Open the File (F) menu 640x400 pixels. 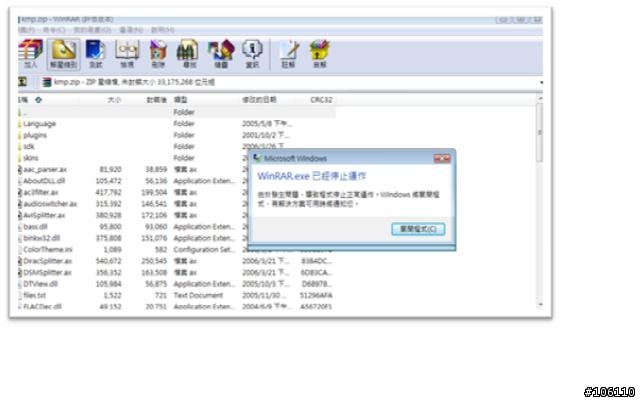point(27,30)
